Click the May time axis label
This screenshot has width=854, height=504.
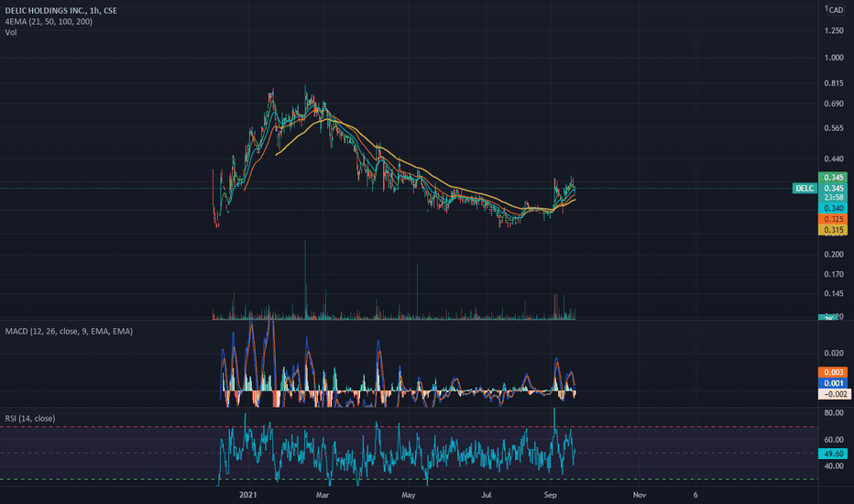(409, 495)
